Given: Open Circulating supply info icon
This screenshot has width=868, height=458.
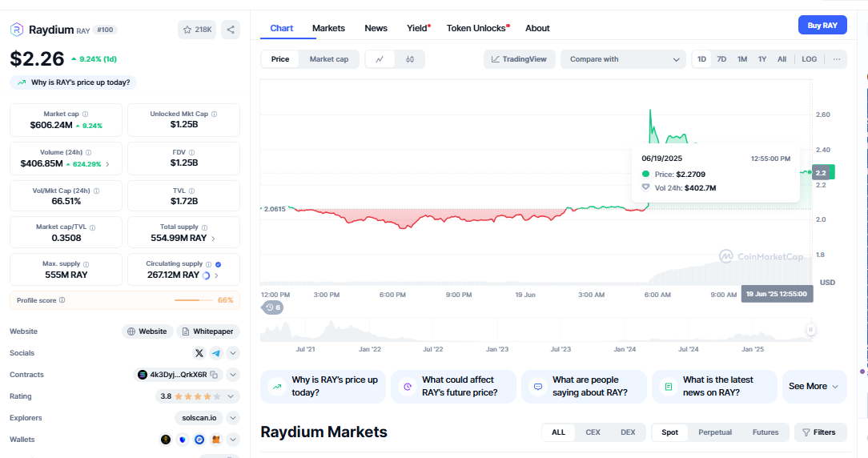Looking at the screenshot, I should 209,264.
